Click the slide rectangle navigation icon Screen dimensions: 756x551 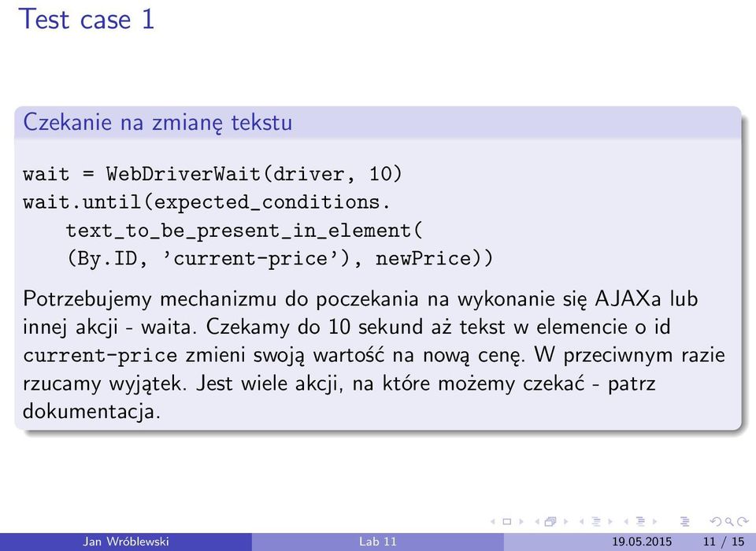point(506,522)
